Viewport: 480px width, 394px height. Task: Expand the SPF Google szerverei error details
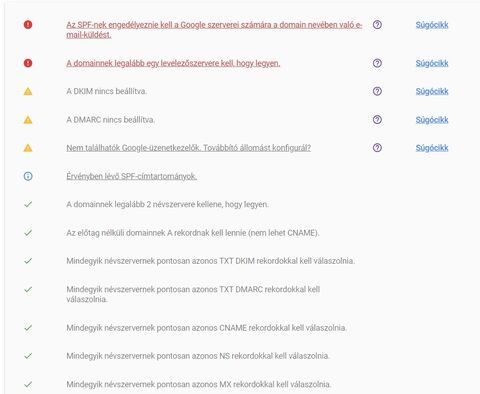click(214, 30)
